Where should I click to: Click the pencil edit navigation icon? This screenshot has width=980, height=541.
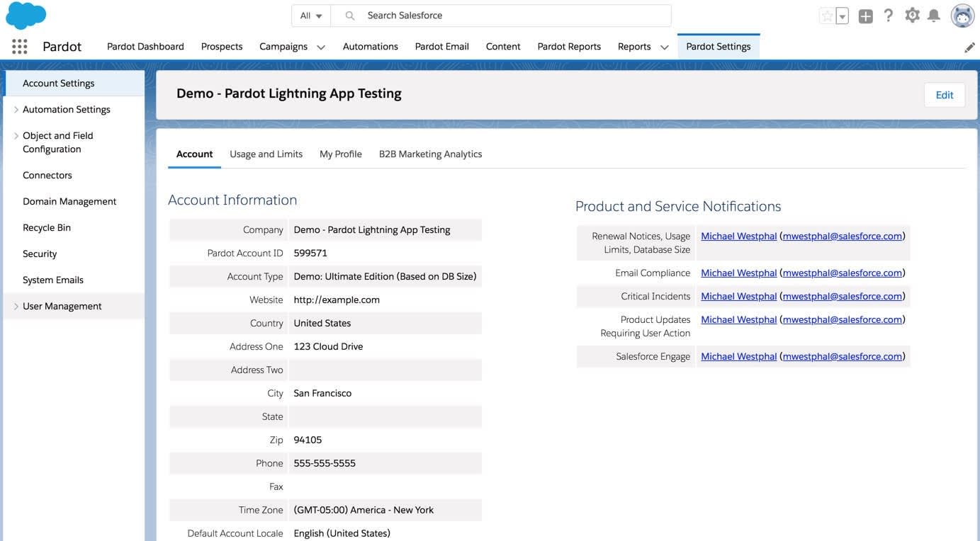969,47
